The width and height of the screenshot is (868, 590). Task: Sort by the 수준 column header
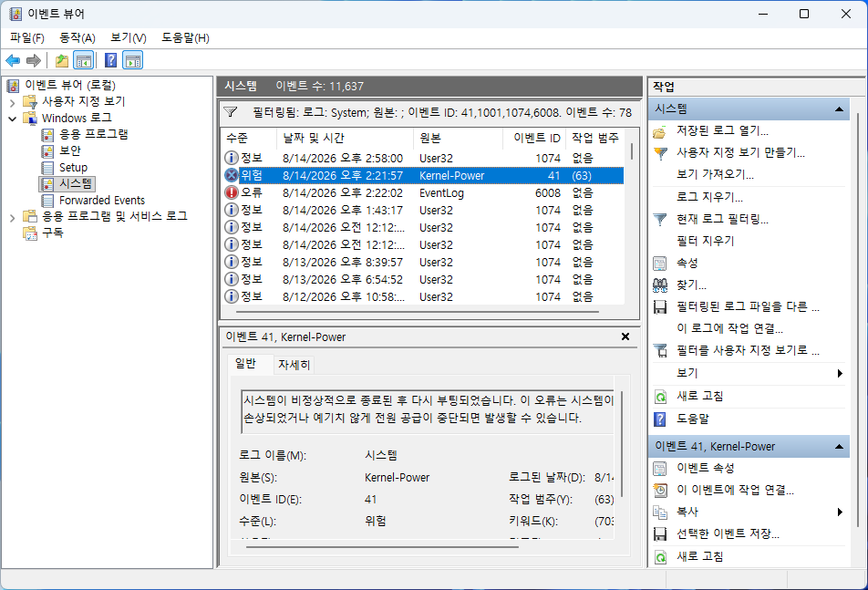pyautogui.click(x=249, y=138)
